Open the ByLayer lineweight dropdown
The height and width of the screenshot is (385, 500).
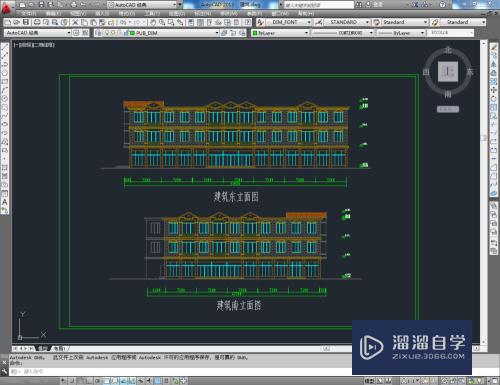pos(422,33)
